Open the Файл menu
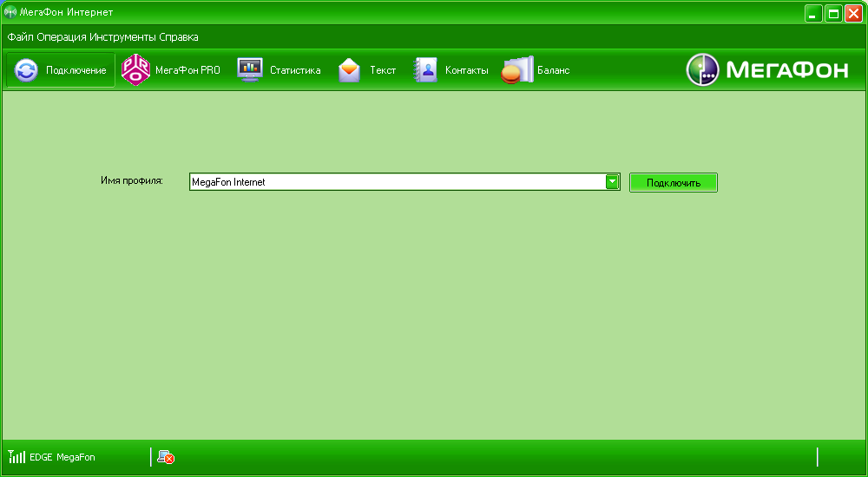This screenshot has height=477, width=868. pos(21,37)
